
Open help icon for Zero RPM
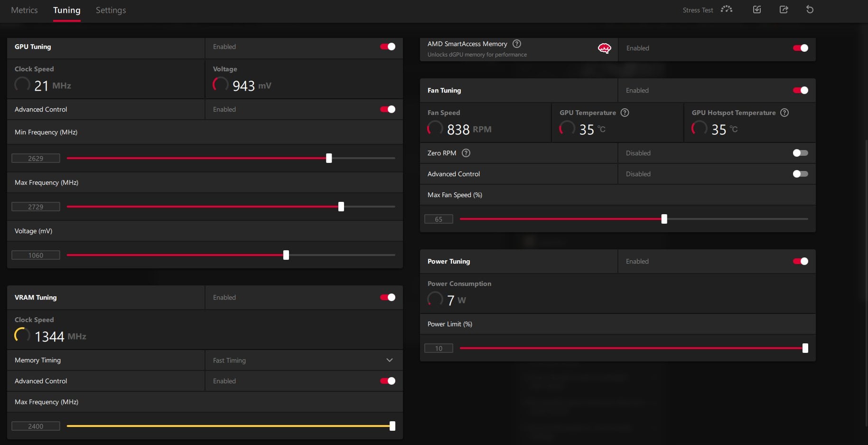point(466,153)
